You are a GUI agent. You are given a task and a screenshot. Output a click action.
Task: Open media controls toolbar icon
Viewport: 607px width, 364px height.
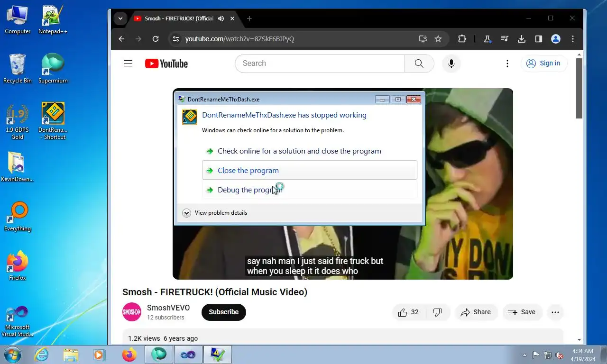coord(505,39)
